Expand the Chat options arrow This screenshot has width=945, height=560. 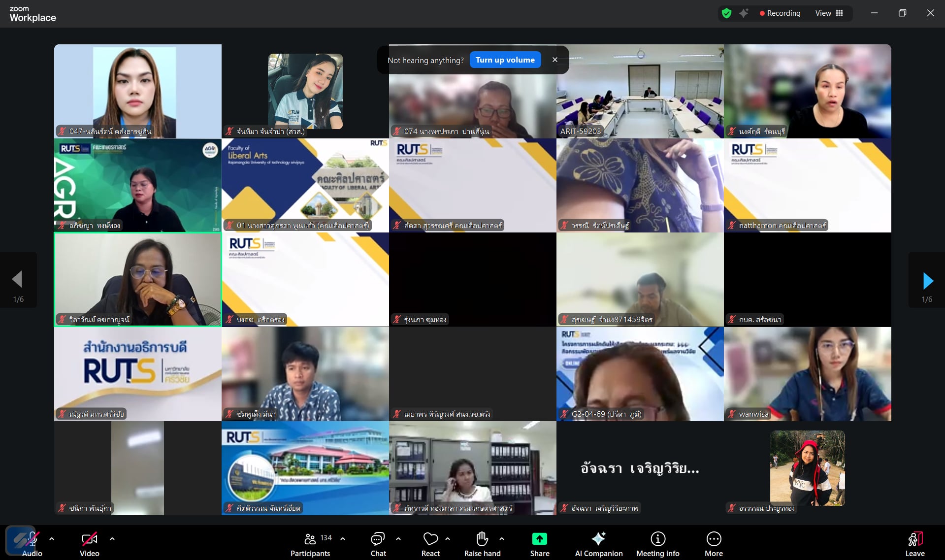[398, 539]
